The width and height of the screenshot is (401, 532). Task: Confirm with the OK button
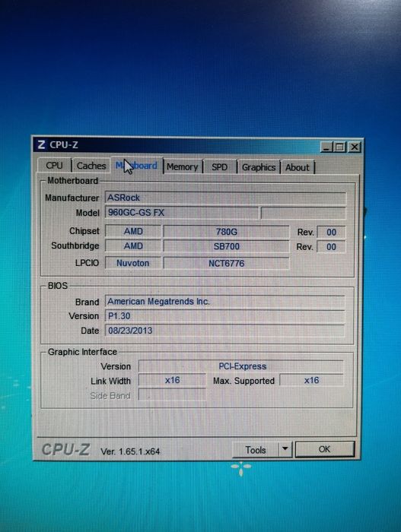click(x=325, y=449)
